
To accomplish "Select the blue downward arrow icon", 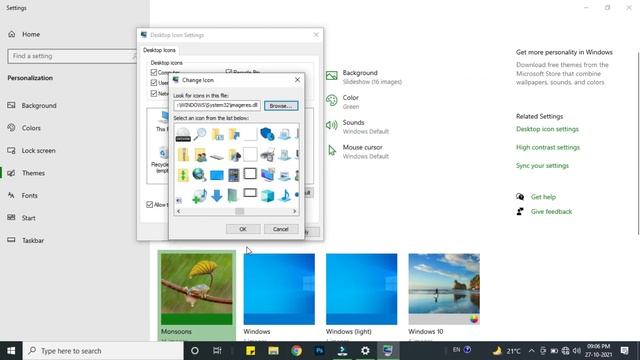I will [x=217, y=196].
